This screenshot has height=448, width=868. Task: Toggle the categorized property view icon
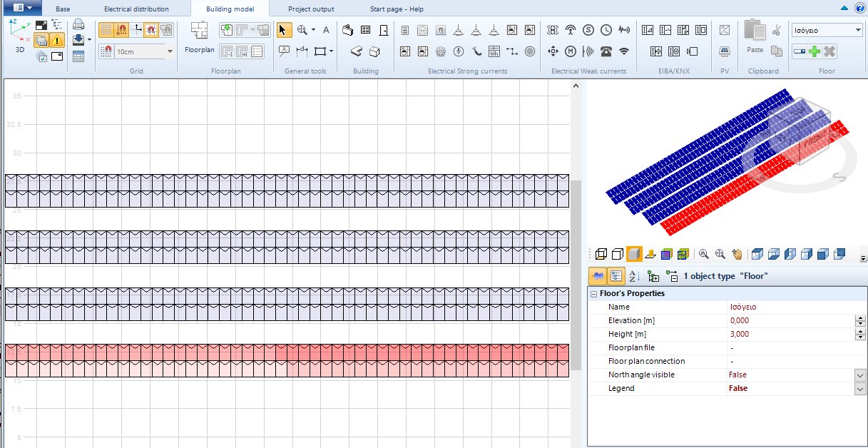coord(616,275)
